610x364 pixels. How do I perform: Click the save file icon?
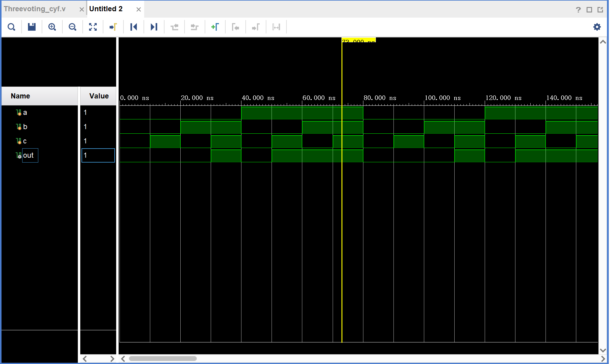(32, 27)
